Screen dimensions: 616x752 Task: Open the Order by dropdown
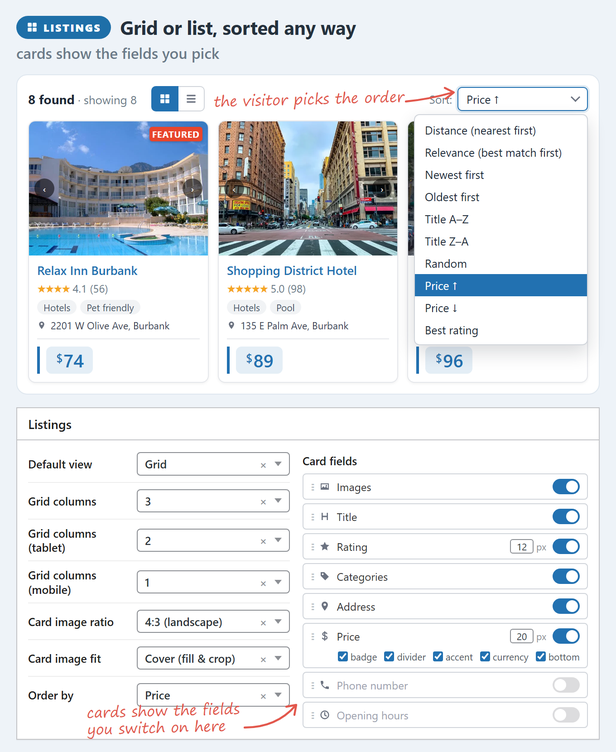213,695
